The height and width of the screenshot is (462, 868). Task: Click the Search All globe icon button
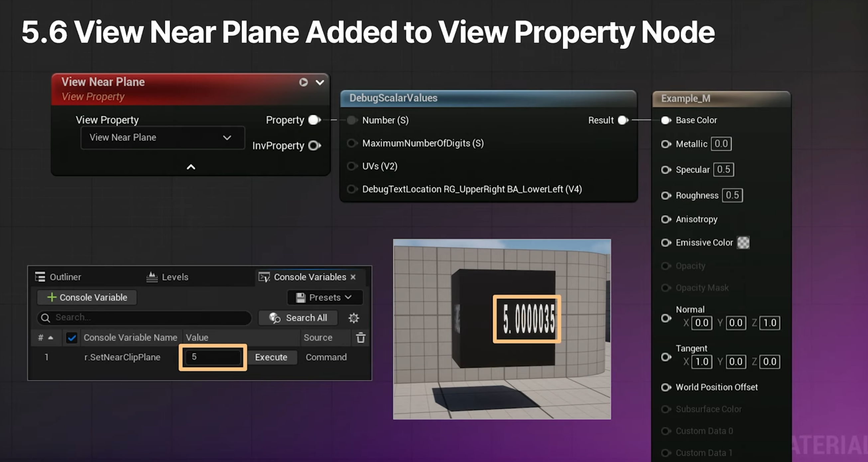298,318
